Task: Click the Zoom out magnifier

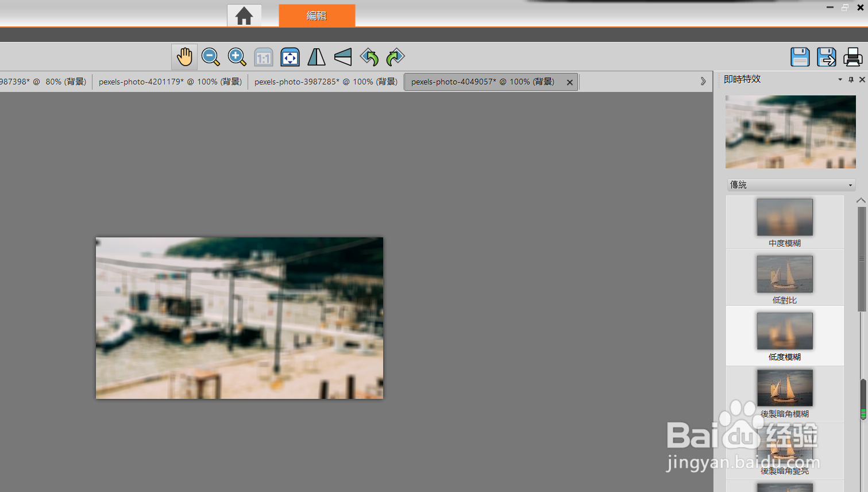Action: (x=211, y=57)
